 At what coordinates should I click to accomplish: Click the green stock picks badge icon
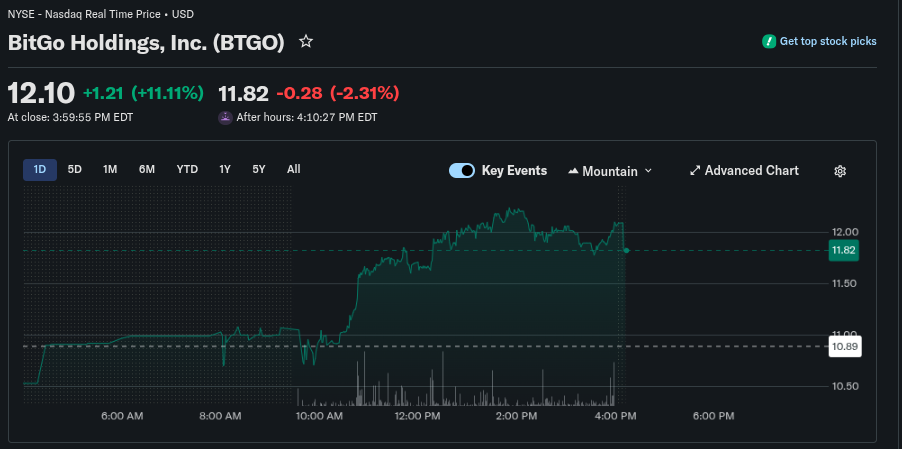(768, 41)
